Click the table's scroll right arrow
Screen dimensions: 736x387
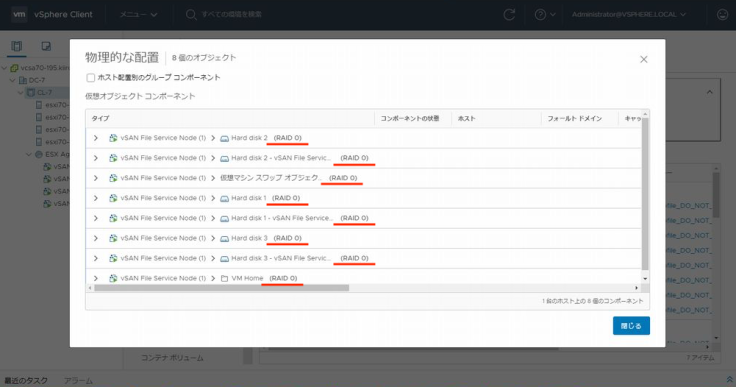click(636, 287)
